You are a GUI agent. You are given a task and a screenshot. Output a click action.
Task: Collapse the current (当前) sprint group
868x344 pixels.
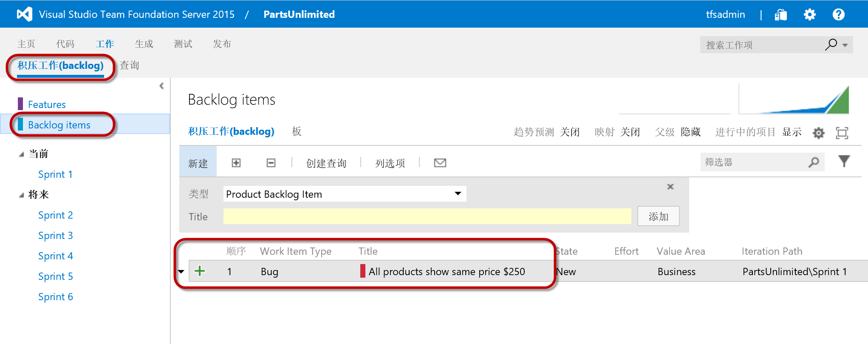click(x=21, y=154)
